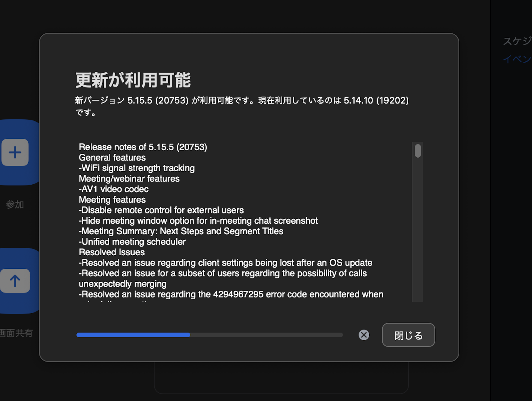Click the blue download progress bar
Viewport: 532px width, 401px height.
click(x=209, y=335)
